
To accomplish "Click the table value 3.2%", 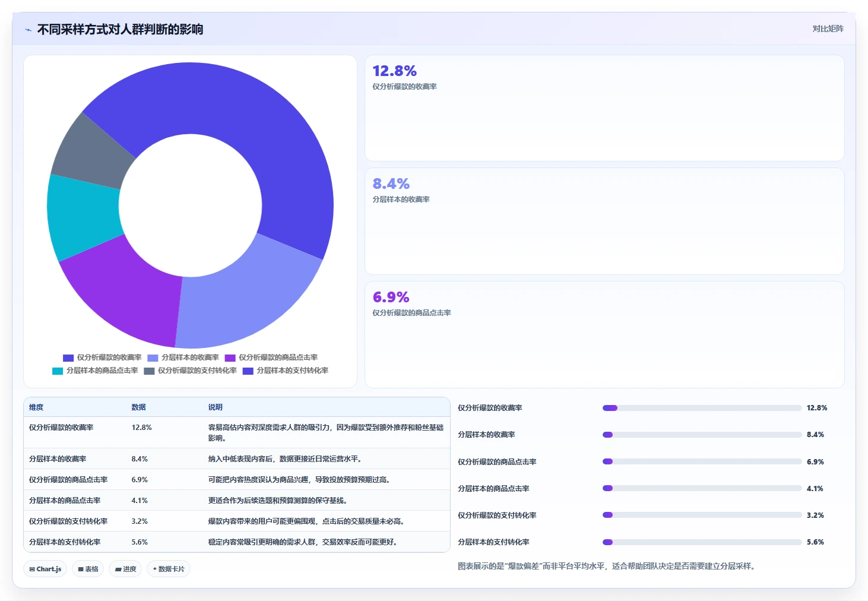I will [x=140, y=521].
